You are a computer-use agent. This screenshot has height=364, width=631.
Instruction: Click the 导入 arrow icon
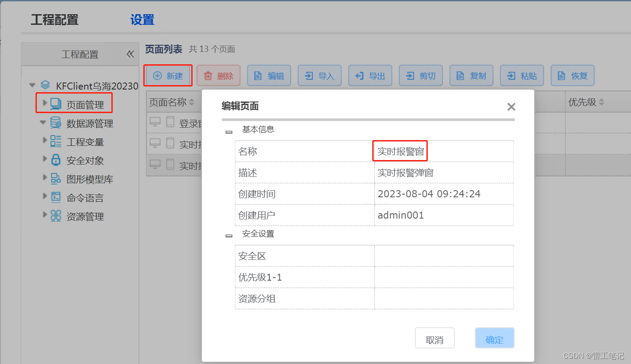tap(308, 76)
